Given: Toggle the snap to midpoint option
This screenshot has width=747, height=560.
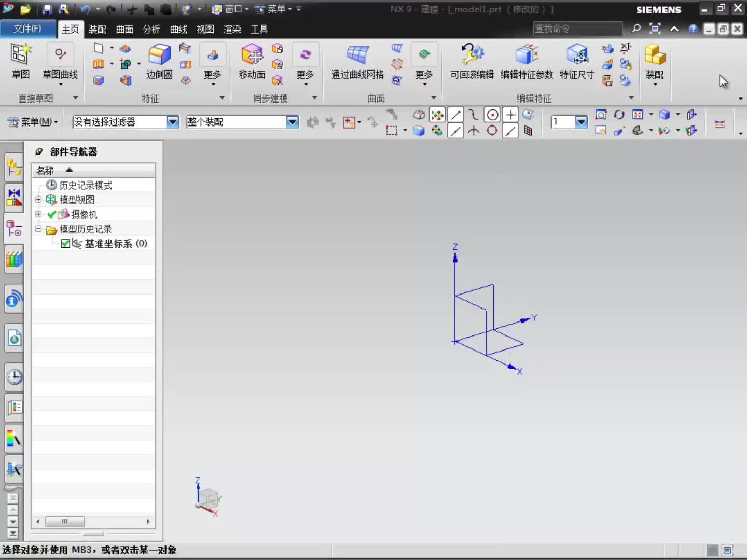Looking at the screenshot, I should pyautogui.click(x=455, y=131).
